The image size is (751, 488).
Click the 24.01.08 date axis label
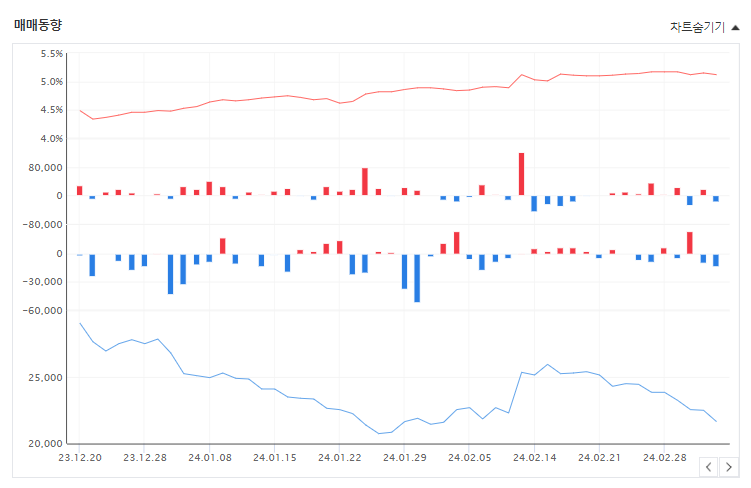pos(210,458)
